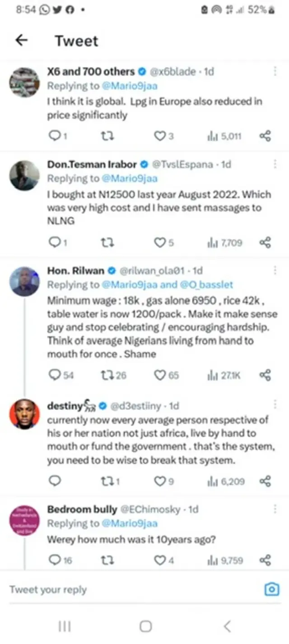
Task: Retweet Hon. Rilwan's reply
Action: (107, 375)
